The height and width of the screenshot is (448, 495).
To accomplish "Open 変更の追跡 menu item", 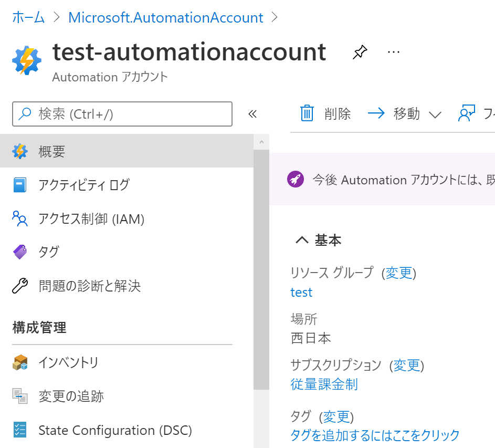I will [x=127, y=396].
